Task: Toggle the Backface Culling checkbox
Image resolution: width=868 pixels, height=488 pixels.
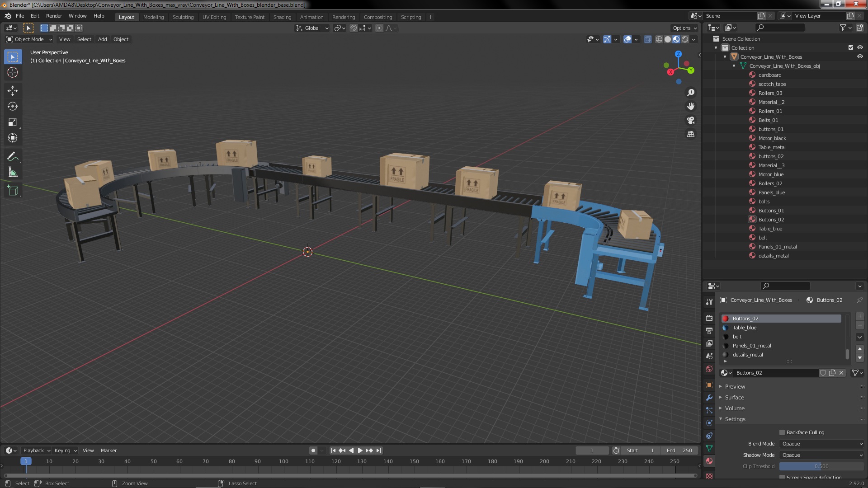Action: (782, 432)
